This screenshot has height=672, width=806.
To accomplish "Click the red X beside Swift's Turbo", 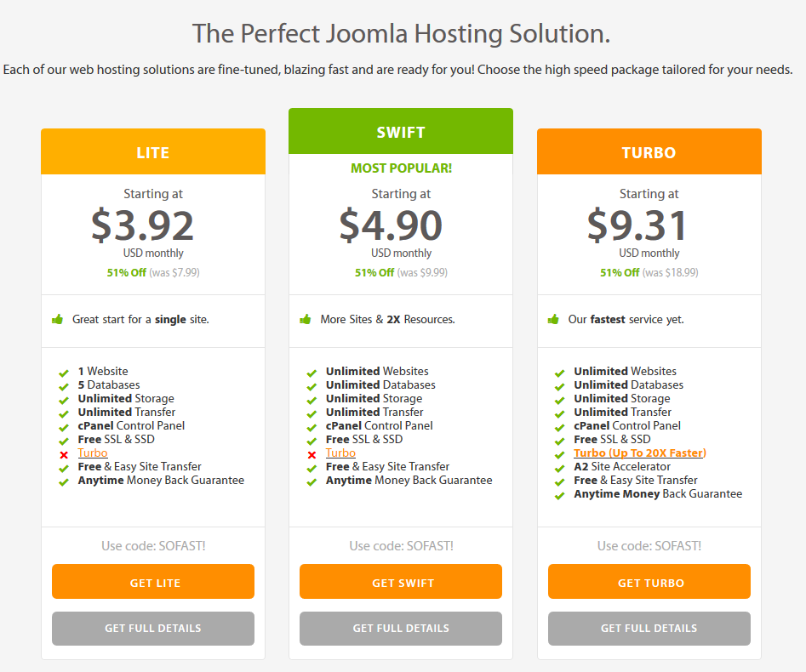I will [312, 455].
